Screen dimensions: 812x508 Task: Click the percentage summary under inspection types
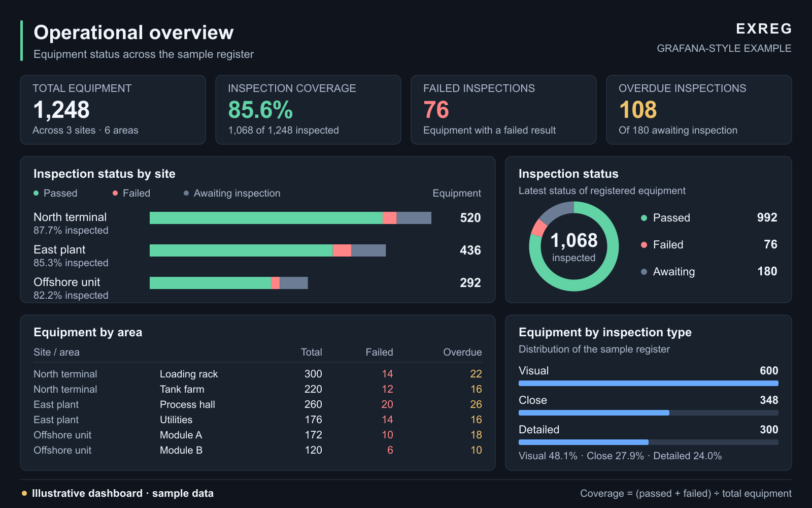pyautogui.click(x=620, y=456)
